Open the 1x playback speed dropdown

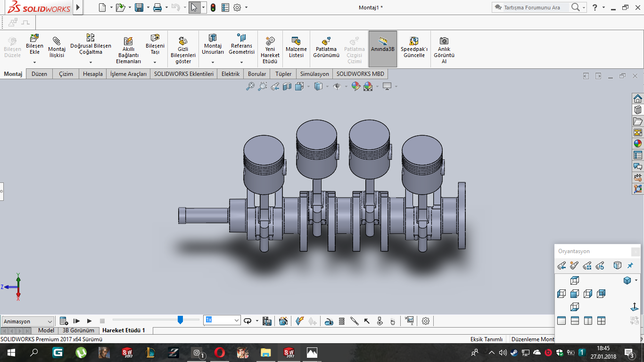(237, 321)
